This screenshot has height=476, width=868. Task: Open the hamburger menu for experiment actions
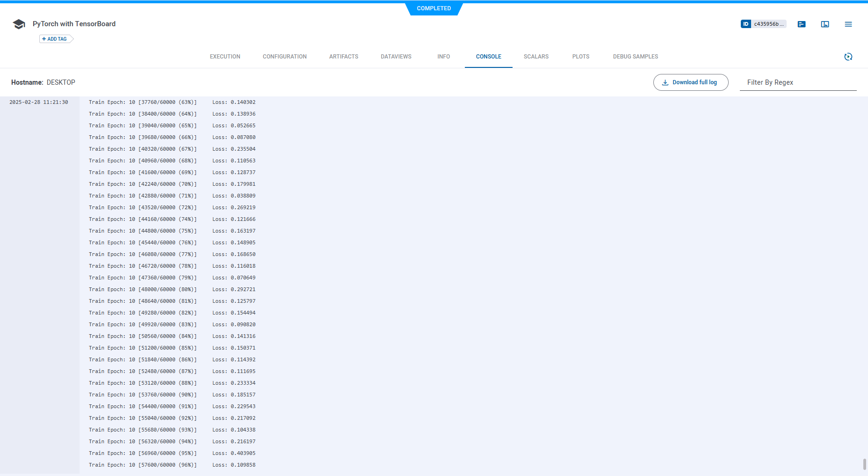848,24
